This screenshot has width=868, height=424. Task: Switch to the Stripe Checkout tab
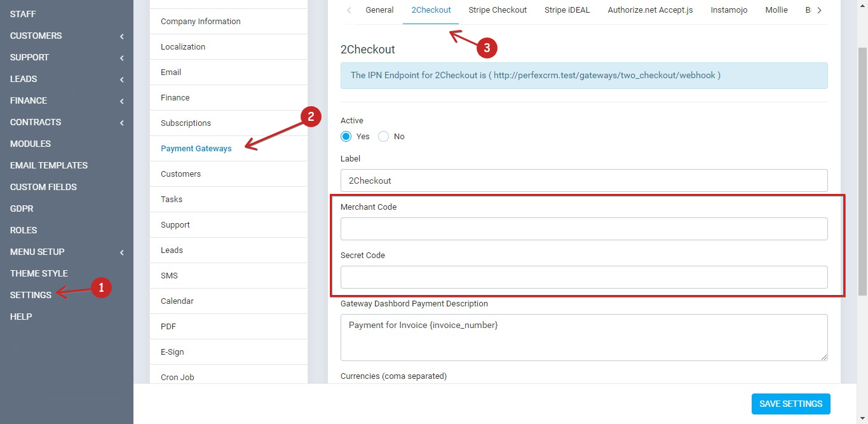(498, 10)
